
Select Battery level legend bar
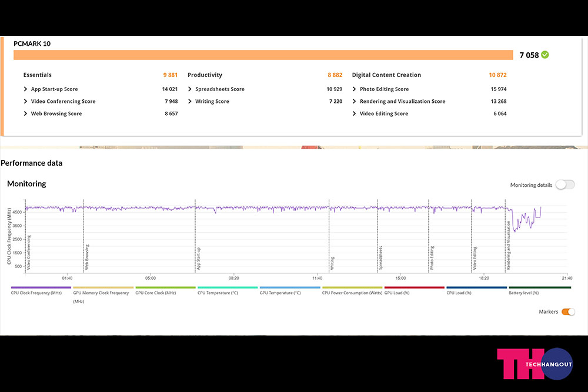pyautogui.click(x=540, y=287)
